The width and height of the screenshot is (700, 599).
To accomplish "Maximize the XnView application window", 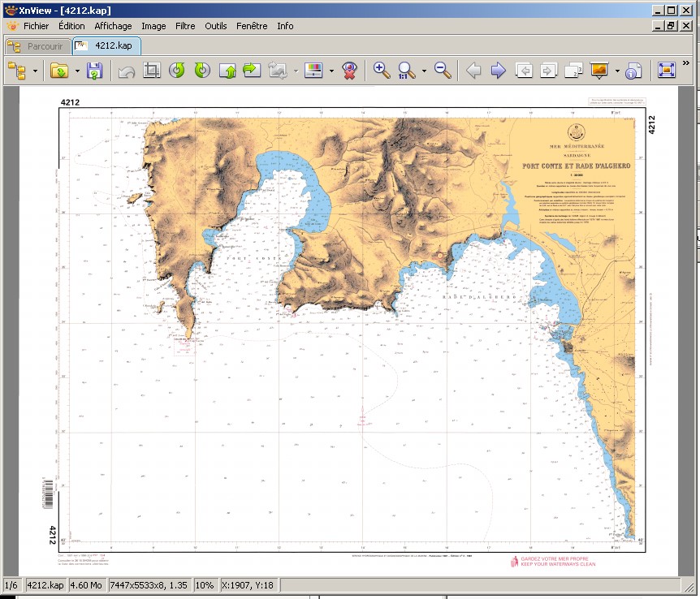I will pos(672,11).
